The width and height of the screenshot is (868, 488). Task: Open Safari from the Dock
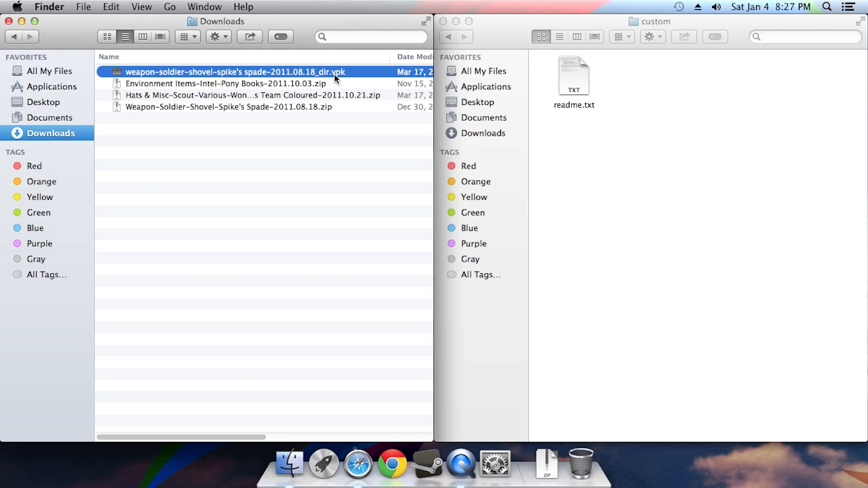[358, 464]
